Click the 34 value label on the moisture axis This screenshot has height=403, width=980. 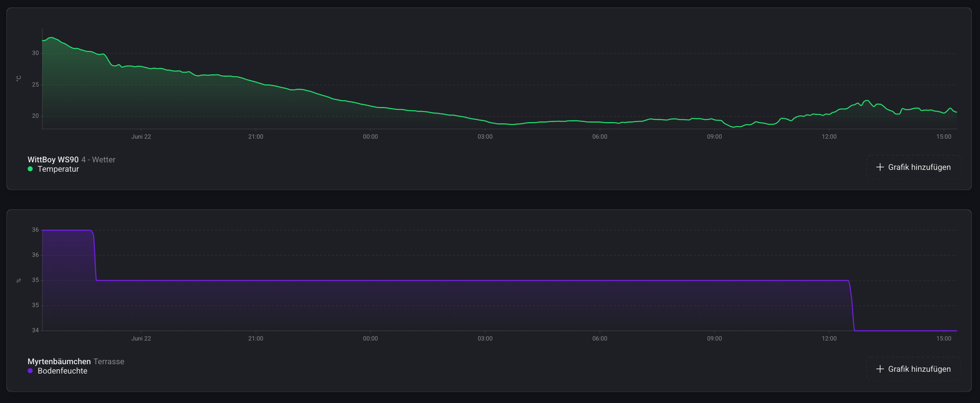pos(35,330)
